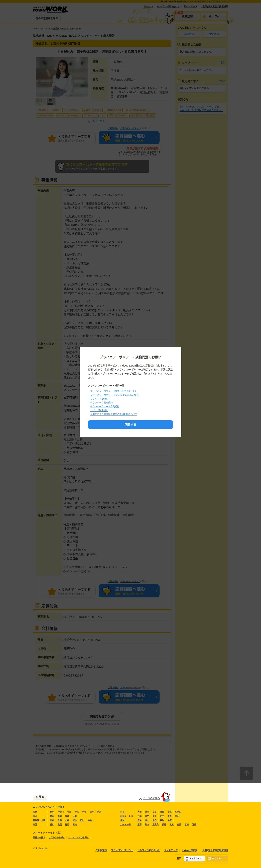Click the 戻る back button
This screenshot has width=261, height=868.
click(40, 797)
